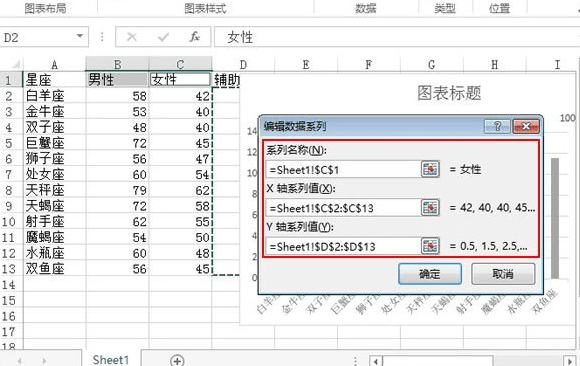Click the confirm checkmark in formula bar

pyautogui.click(x=163, y=37)
